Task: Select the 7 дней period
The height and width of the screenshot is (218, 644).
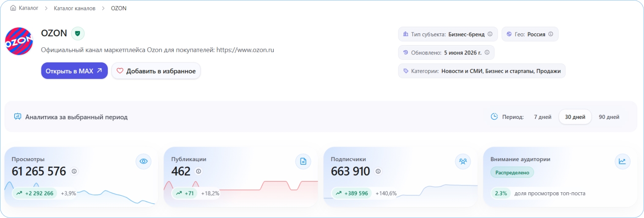Action: [543, 117]
